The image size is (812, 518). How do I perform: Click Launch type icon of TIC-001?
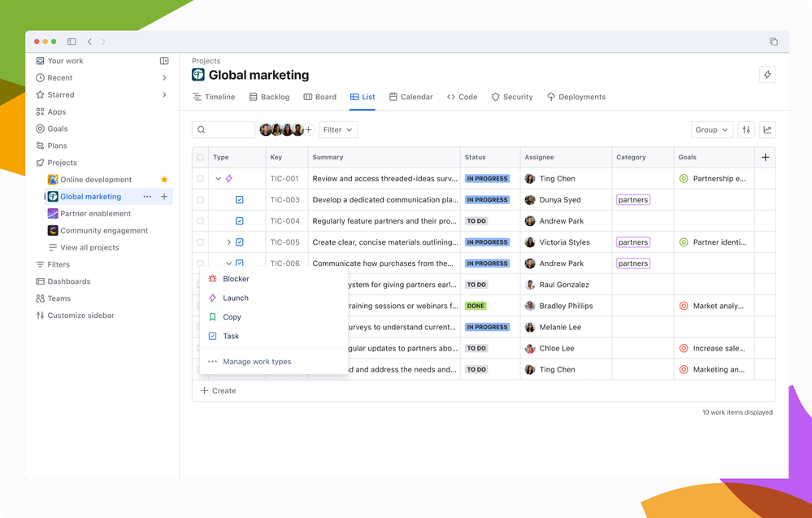pos(229,178)
